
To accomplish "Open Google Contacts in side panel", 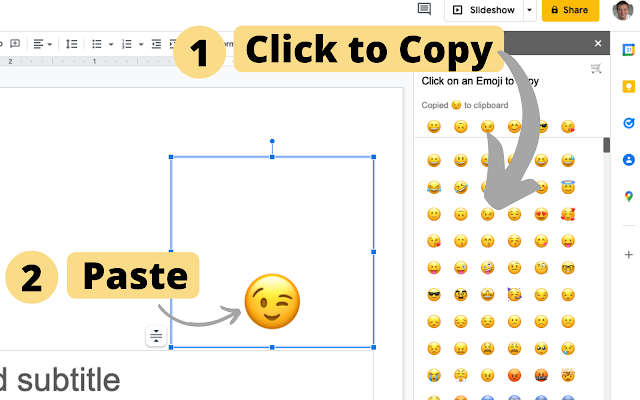I will tap(629, 160).
